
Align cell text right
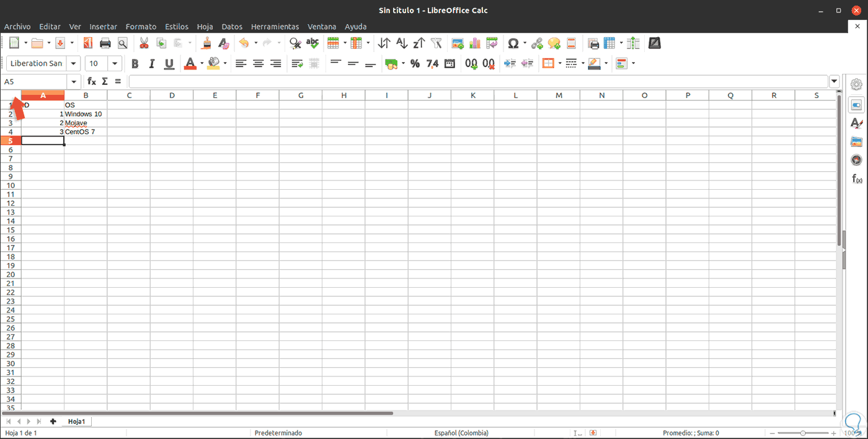[276, 63]
